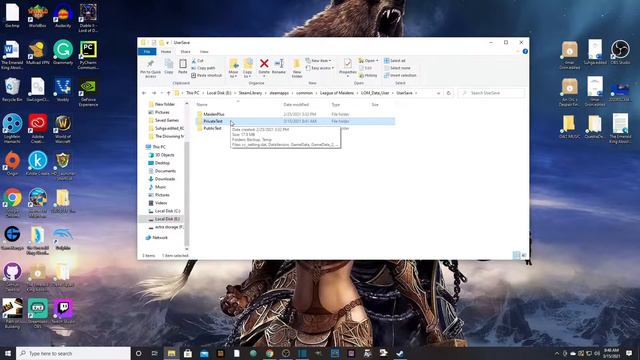Viewport: 640px width, 360px height.
Task: Select 3D Objects in navigation pane
Action: pyautogui.click(x=164, y=155)
